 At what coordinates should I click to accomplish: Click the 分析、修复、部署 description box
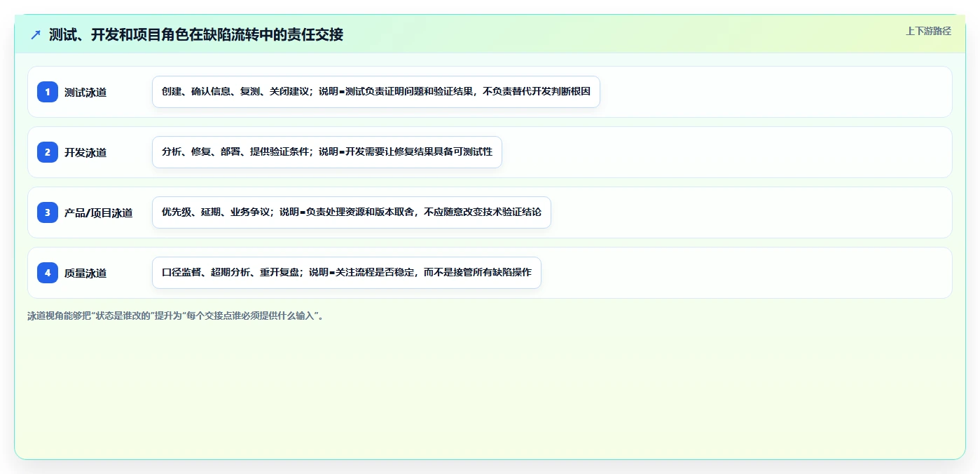pos(327,152)
